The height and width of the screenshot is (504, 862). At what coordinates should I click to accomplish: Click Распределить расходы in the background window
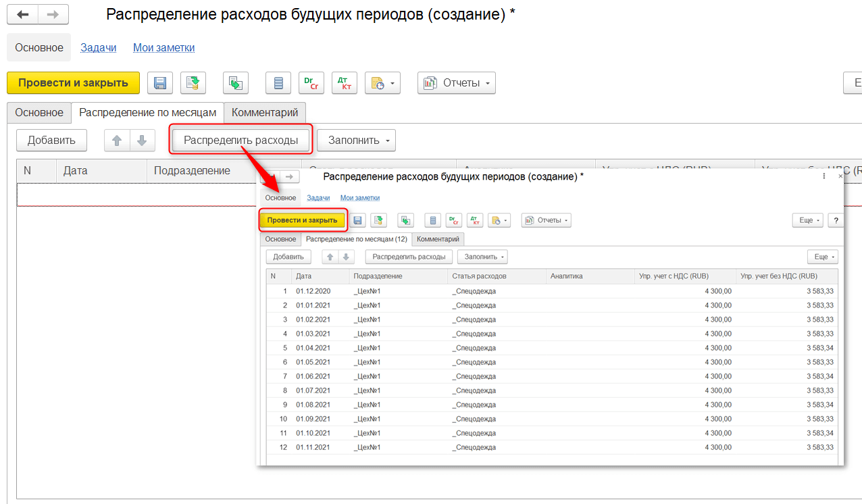coord(241,141)
